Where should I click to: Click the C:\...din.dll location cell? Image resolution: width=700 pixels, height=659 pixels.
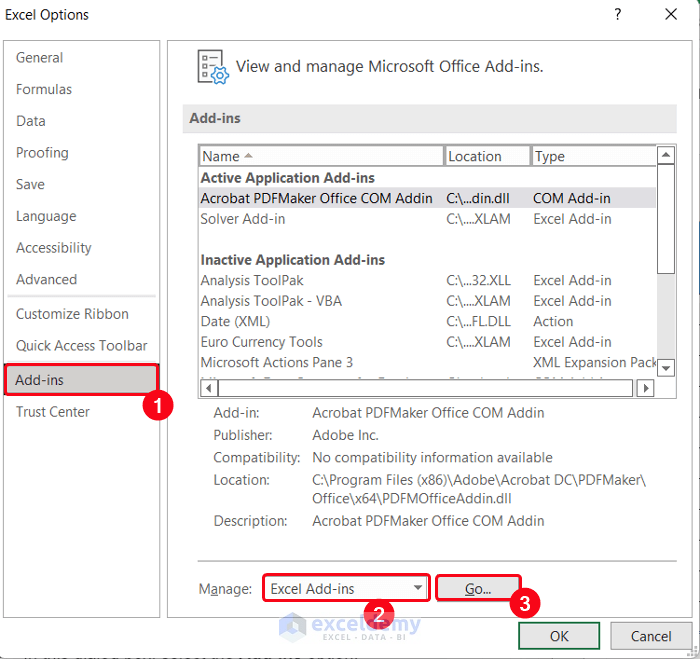478,198
